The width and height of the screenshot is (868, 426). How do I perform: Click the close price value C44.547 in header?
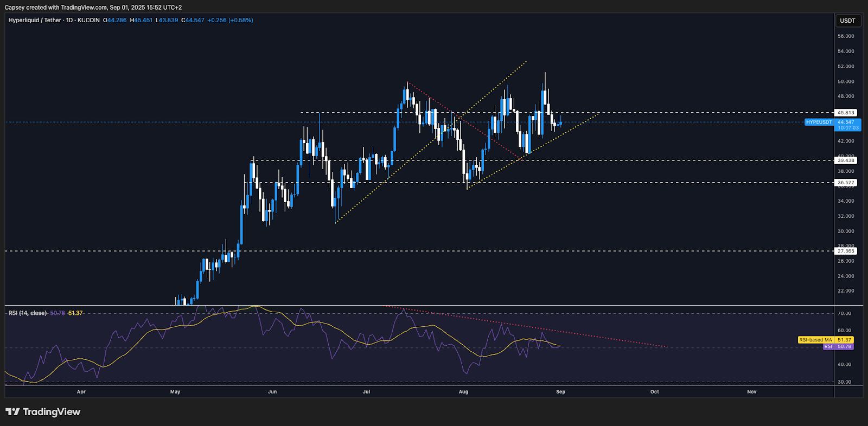[x=193, y=20]
